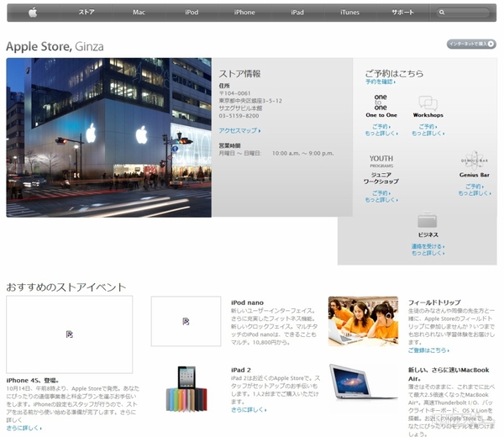Screen dimensions: 504x437
Task: Click the iPhone 4S、登場。heading
Action: click(x=33, y=381)
